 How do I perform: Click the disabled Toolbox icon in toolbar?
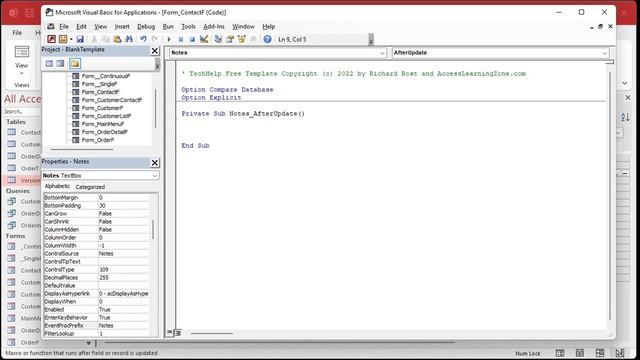point(253,39)
